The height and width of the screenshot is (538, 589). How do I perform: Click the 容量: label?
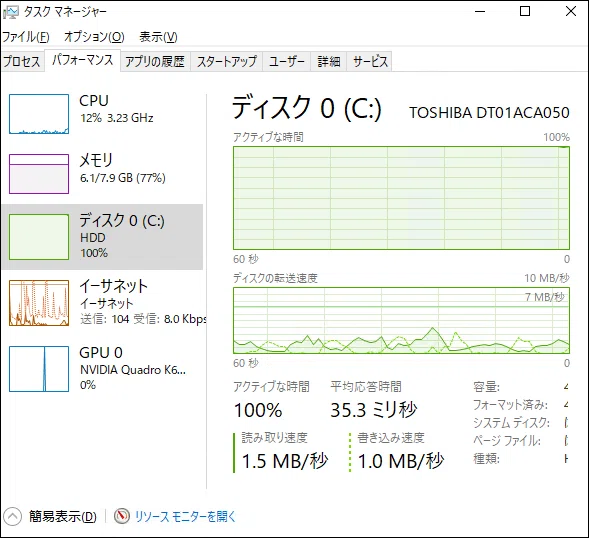tap(486, 387)
